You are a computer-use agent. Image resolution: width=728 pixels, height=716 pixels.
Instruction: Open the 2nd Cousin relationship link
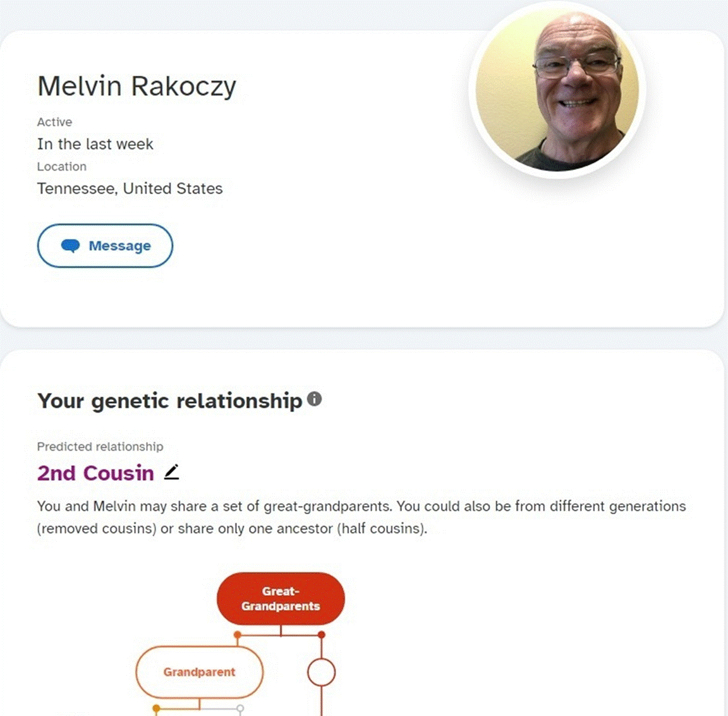tap(95, 473)
